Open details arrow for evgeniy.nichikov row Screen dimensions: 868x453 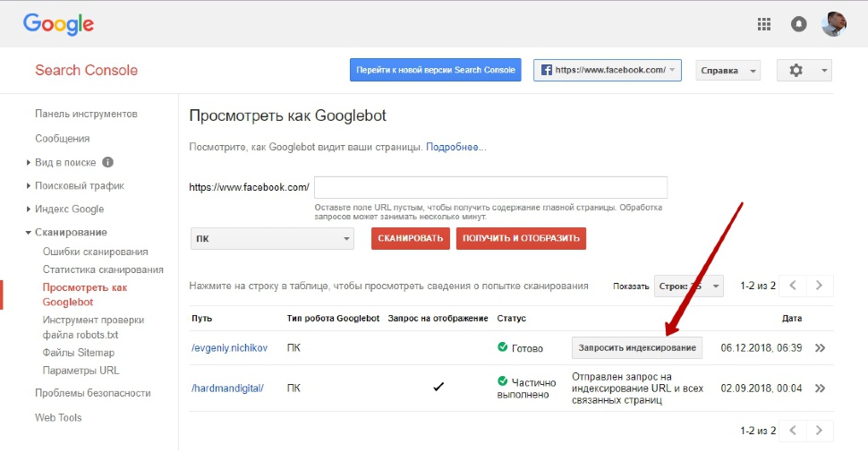click(820, 347)
